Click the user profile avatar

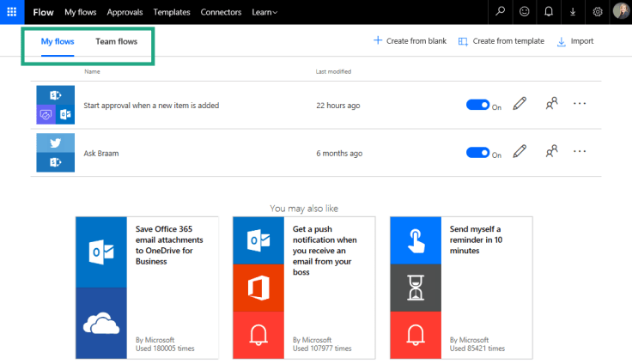pos(621,12)
